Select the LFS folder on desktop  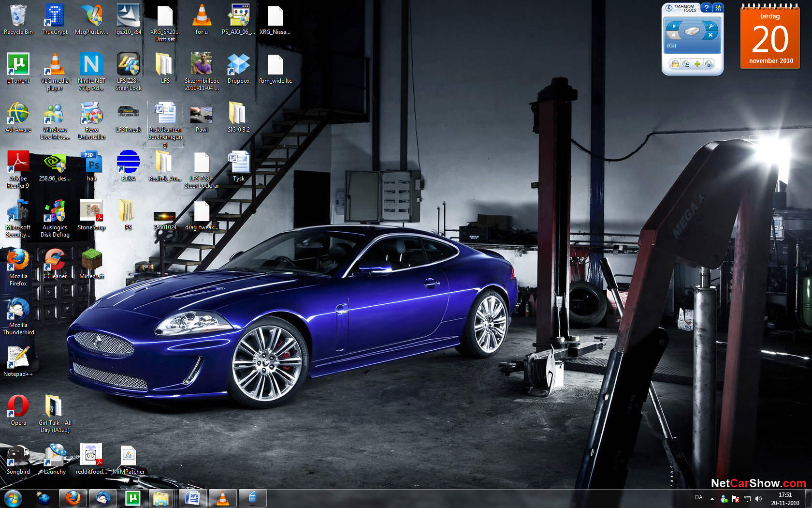(165, 69)
